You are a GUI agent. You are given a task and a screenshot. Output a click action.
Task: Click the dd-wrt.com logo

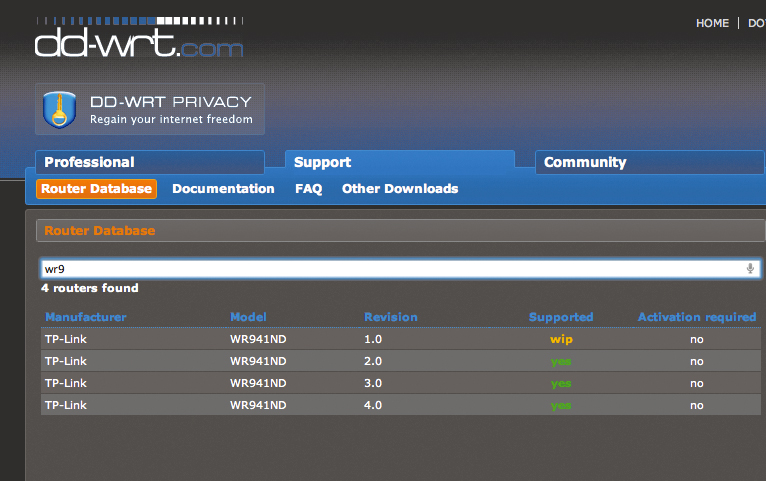[138, 42]
